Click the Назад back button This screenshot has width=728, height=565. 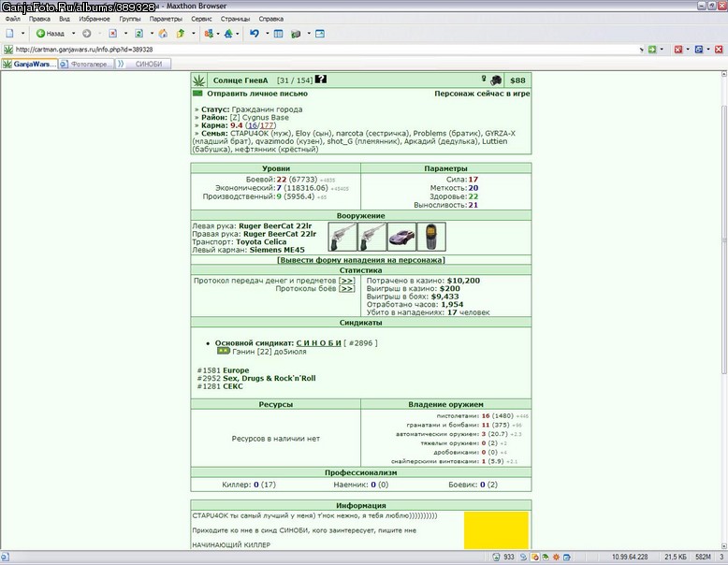[x=51, y=34]
